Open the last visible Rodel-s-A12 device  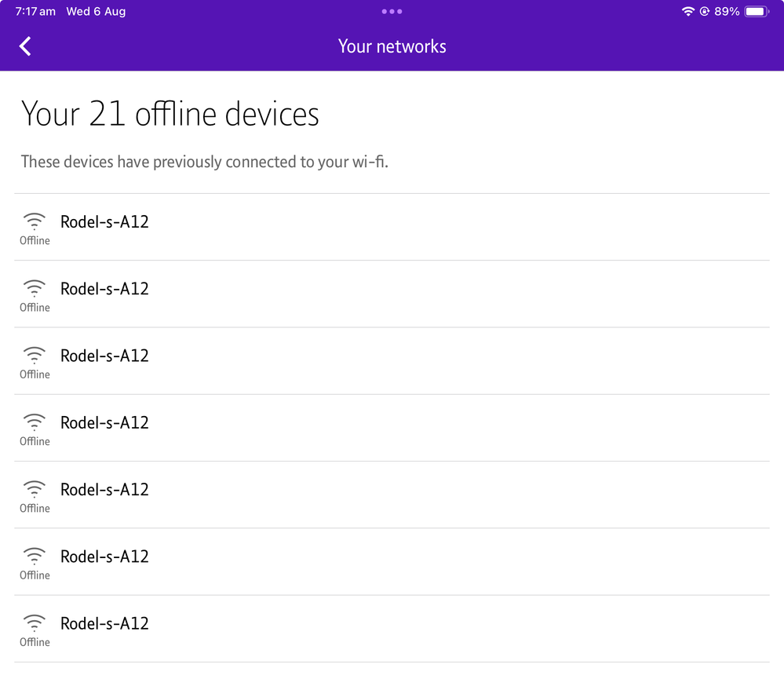click(104, 623)
